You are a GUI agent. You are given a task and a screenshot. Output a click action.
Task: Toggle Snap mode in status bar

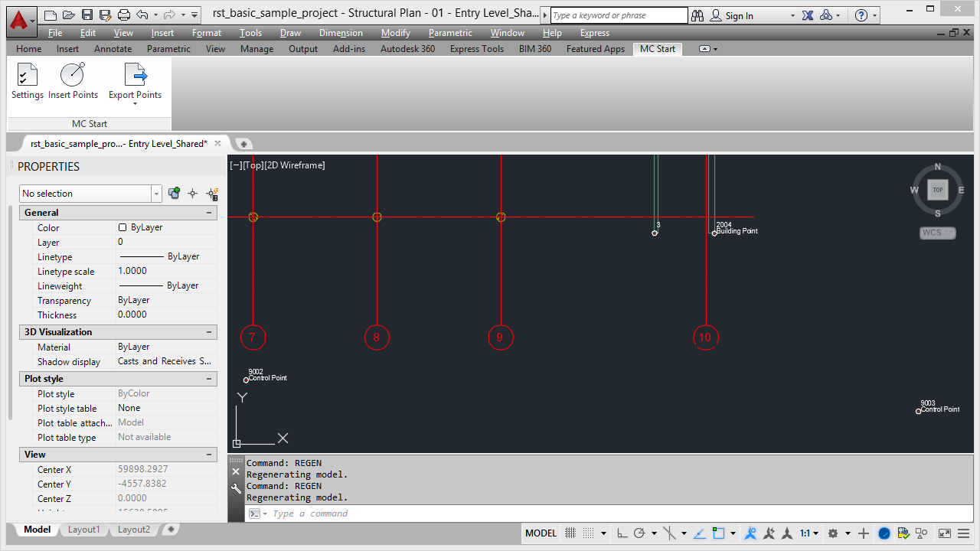point(588,533)
